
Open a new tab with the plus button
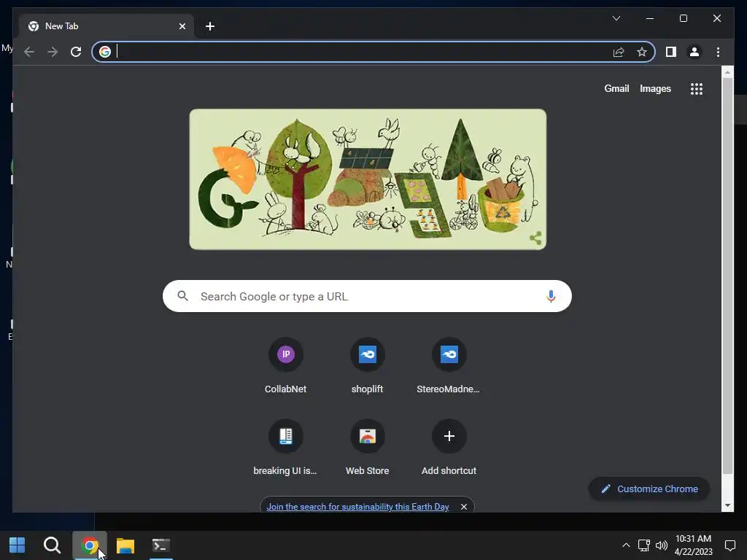pyautogui.click(x=210, y=26)
